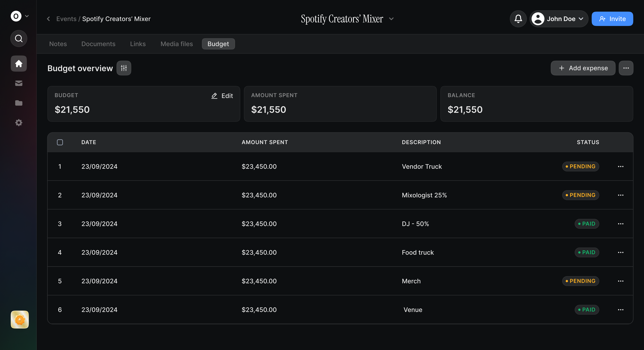Click the Budget overview heading

(80, 68)
